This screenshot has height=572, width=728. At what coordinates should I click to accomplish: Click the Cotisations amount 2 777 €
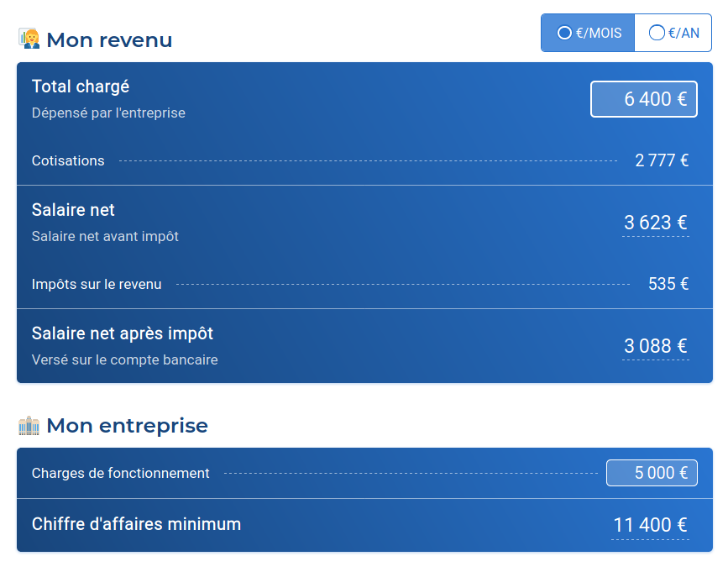[662, 160]
